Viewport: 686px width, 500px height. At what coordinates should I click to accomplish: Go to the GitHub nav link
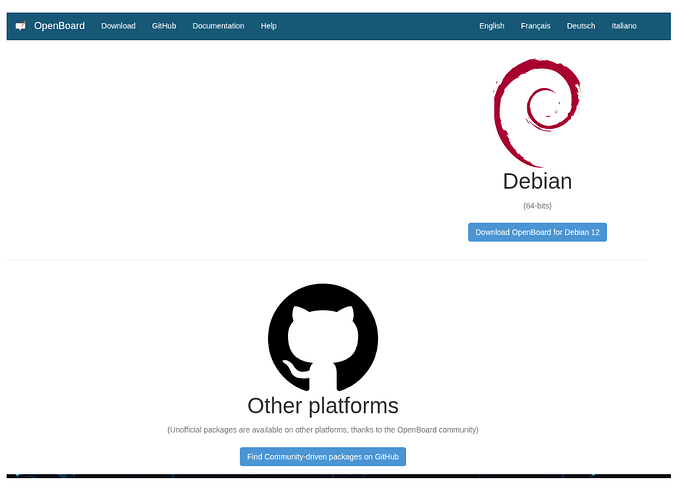coord(164,26)
